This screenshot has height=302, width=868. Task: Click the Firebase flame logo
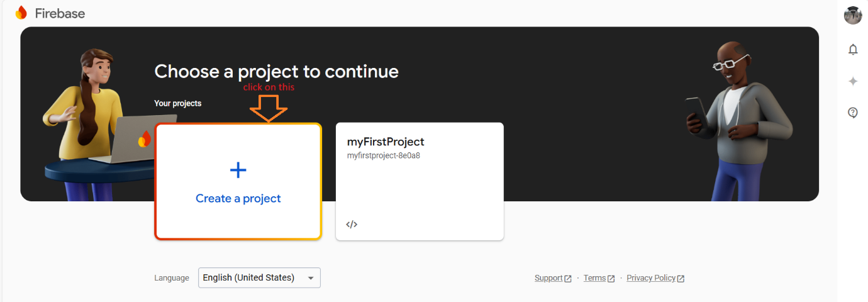(x=21, y=13)
